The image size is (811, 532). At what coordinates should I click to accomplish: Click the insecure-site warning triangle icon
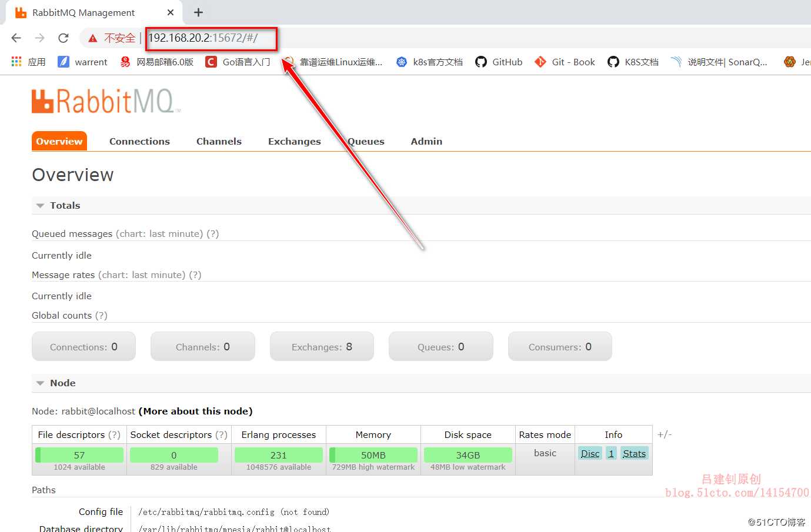[93, 38]
